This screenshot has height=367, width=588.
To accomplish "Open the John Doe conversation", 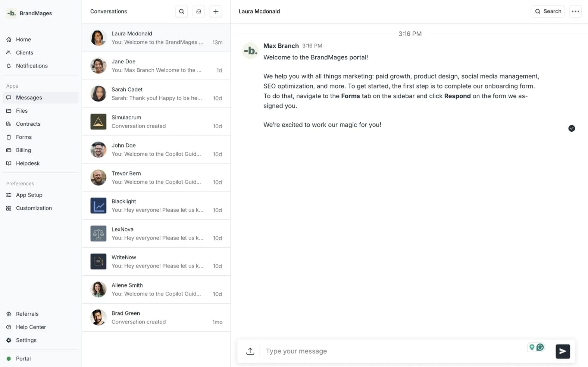I will [156, 150].
